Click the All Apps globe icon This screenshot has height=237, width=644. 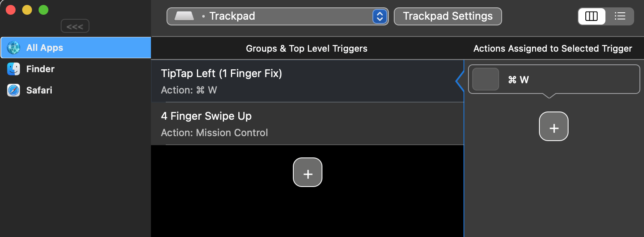[x=14, y=48]
